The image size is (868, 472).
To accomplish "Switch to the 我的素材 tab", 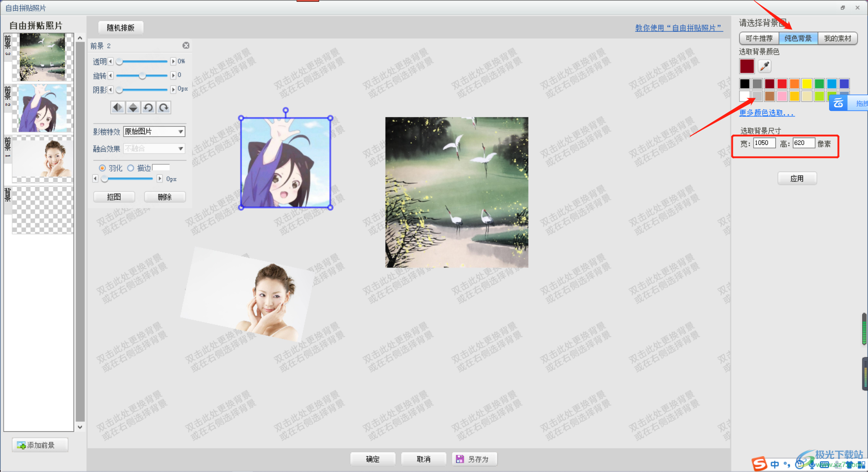I will click(x=837, y=38).
